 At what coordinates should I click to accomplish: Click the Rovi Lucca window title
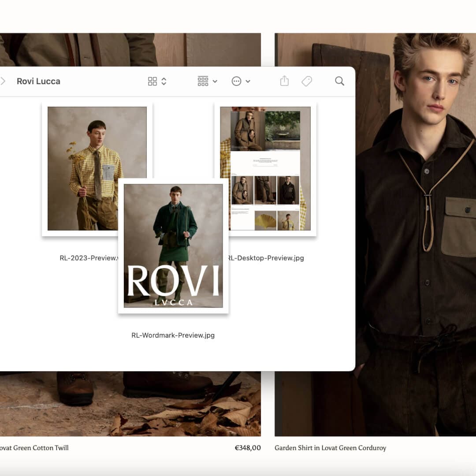pyautogui.click(x=38, y=81)
